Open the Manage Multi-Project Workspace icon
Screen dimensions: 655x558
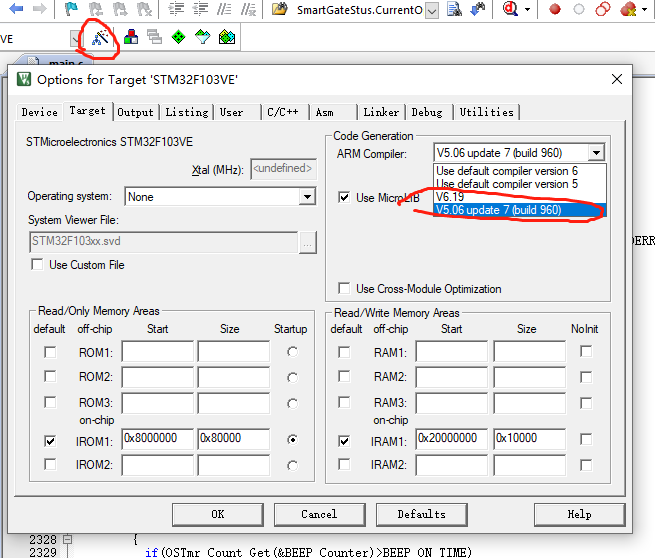pos(155,38)
